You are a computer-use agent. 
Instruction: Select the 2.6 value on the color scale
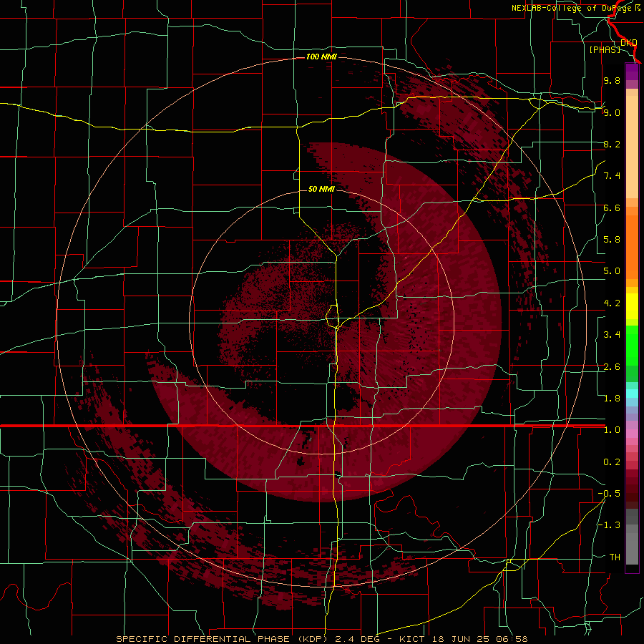(x=612, y=367)
